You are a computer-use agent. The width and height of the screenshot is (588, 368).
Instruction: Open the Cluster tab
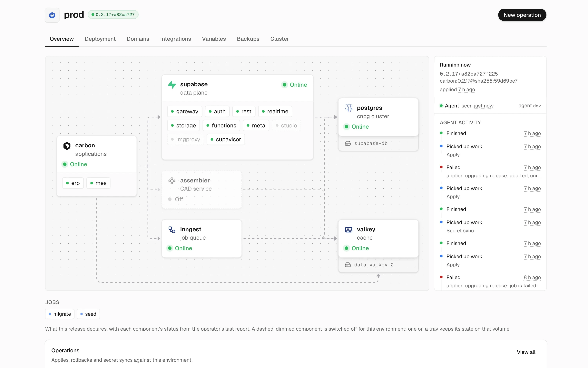click(279, 39)
